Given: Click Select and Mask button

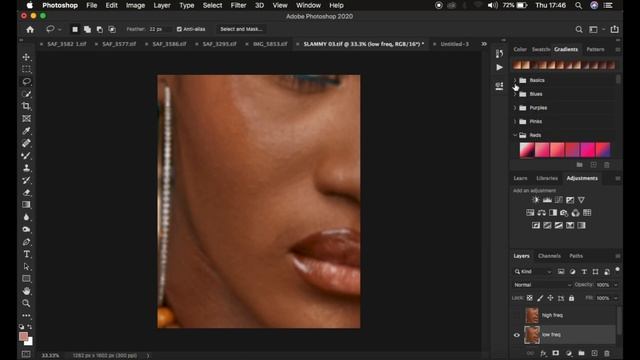Looking at the screenshot, I should pos(241,29).
